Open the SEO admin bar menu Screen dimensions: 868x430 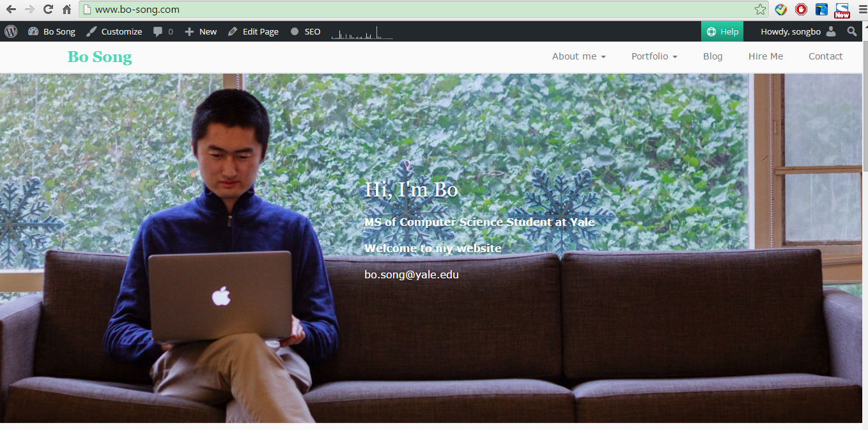coord(306,31)
